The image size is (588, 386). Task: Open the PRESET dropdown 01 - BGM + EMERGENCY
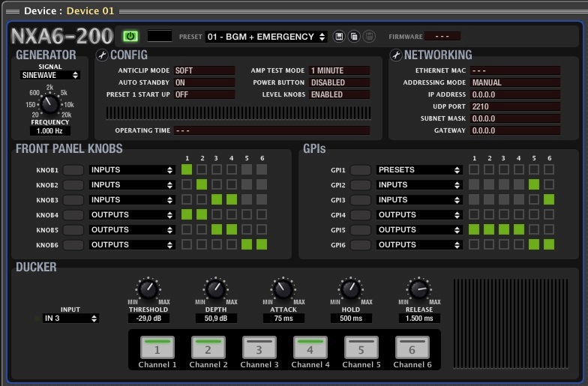[266, 37]
